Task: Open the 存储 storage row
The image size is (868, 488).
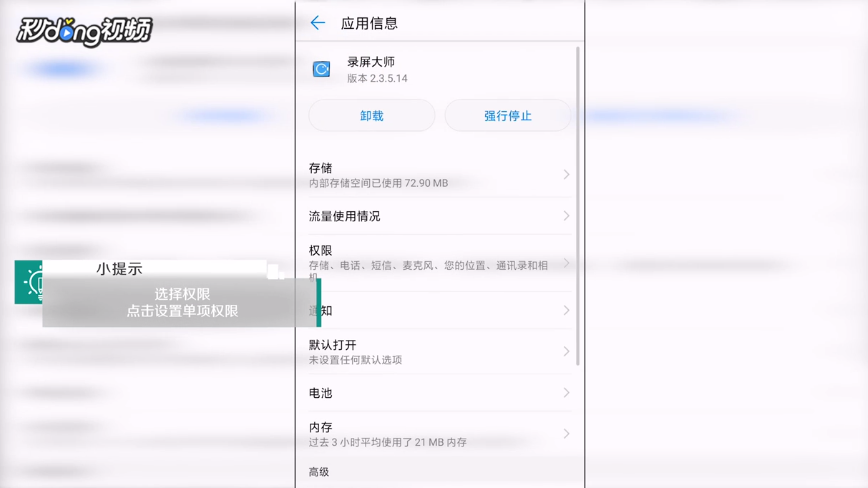Action: [440, 175]
